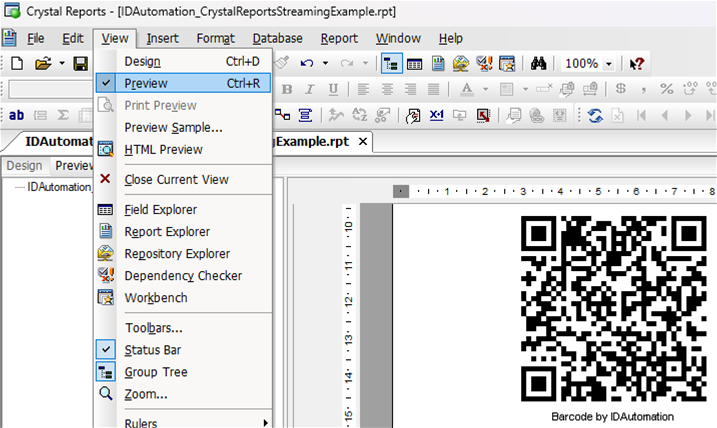This screenshot has height=428, width=717.
Task: Click the Find binoculars icon
Action: [x=539, y=64]
